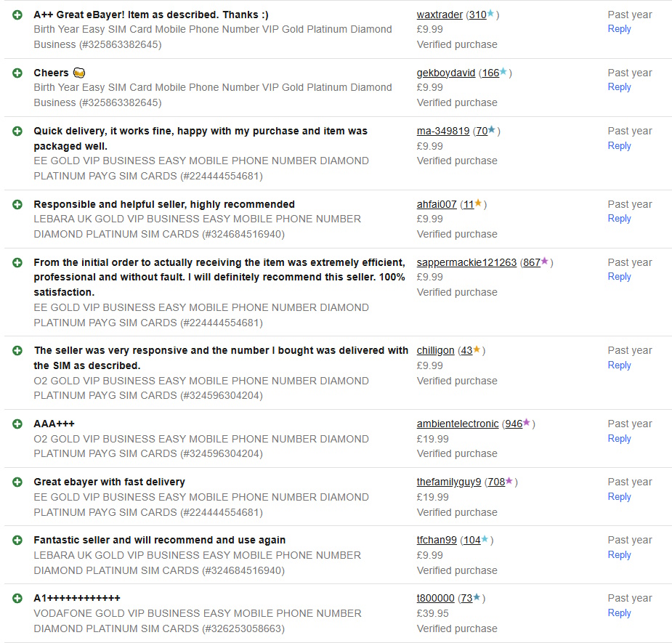Reply to waxtrader's feedback
672x643 pixels.
click(x=619, y=29)
